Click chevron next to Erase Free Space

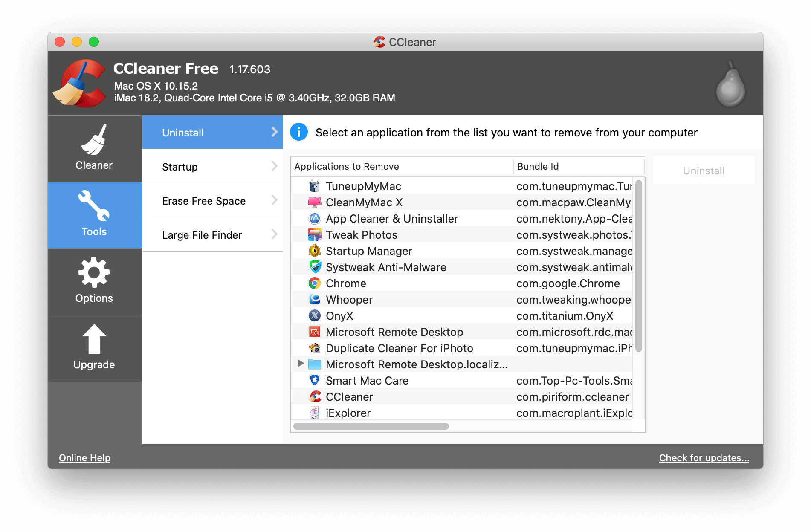click(274, 200)
